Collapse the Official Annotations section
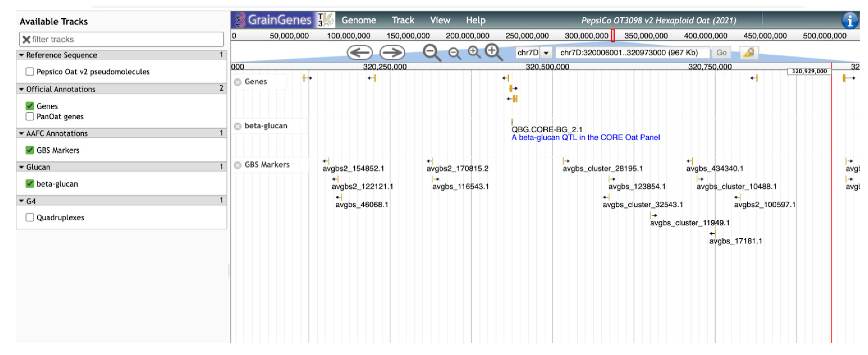Screen dimensions: 868x355 22,89
